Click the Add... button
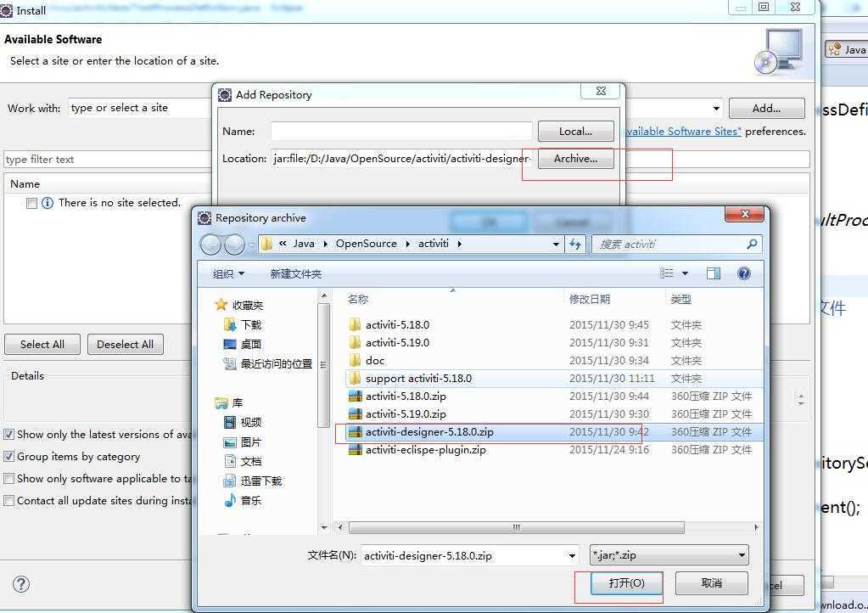 point(767,109)
